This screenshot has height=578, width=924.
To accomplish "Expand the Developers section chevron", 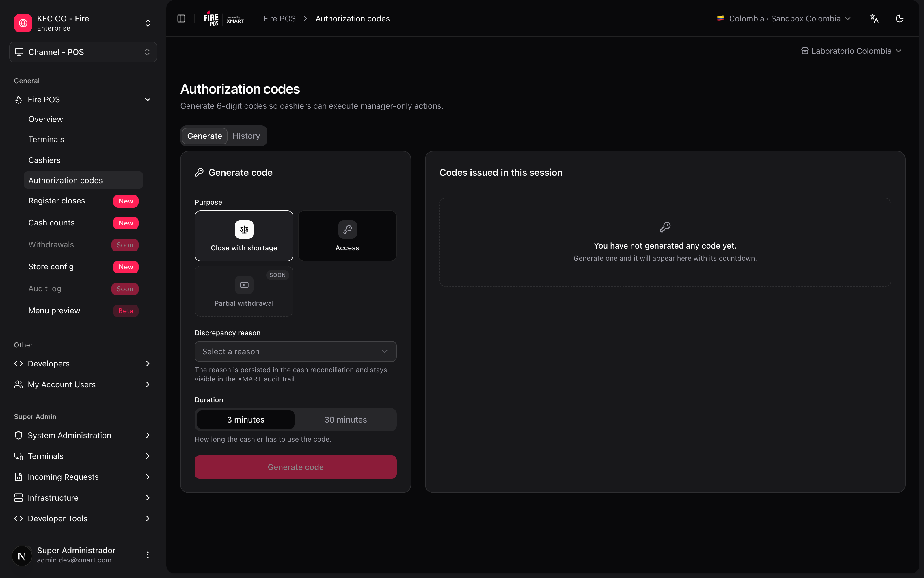I will click(148, 364).
